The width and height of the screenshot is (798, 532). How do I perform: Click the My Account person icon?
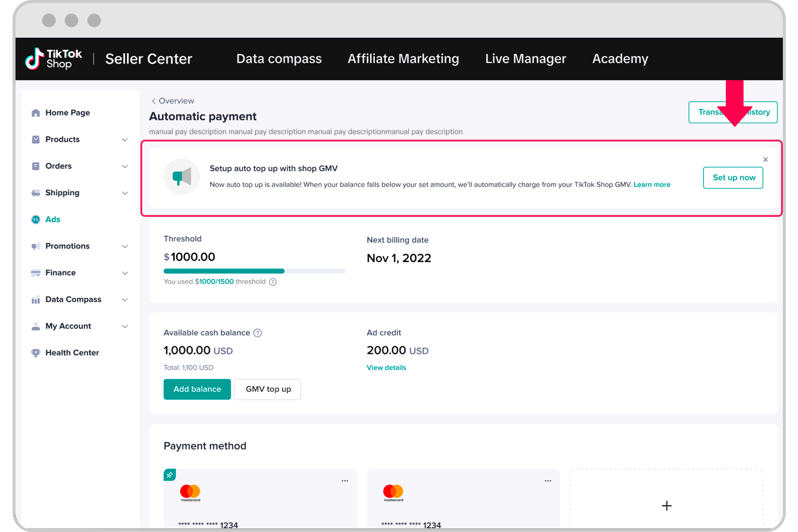coord(35,326)
